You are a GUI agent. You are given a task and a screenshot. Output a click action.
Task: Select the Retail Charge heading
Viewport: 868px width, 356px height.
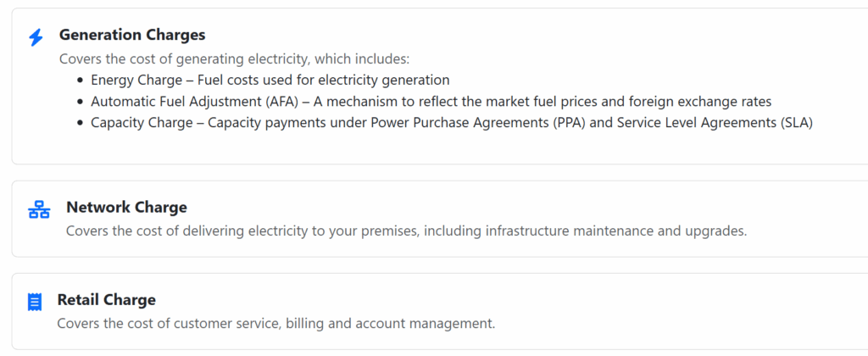[x=107, y=300]
